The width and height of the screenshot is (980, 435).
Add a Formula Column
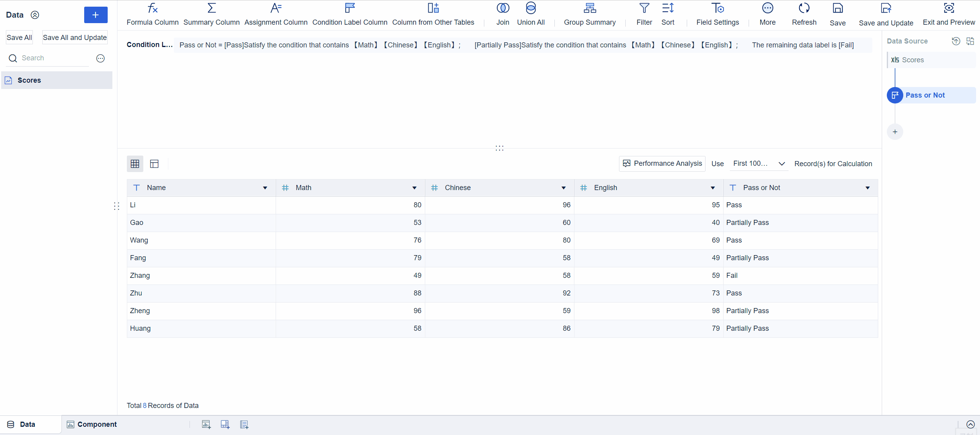coord(152,14)
